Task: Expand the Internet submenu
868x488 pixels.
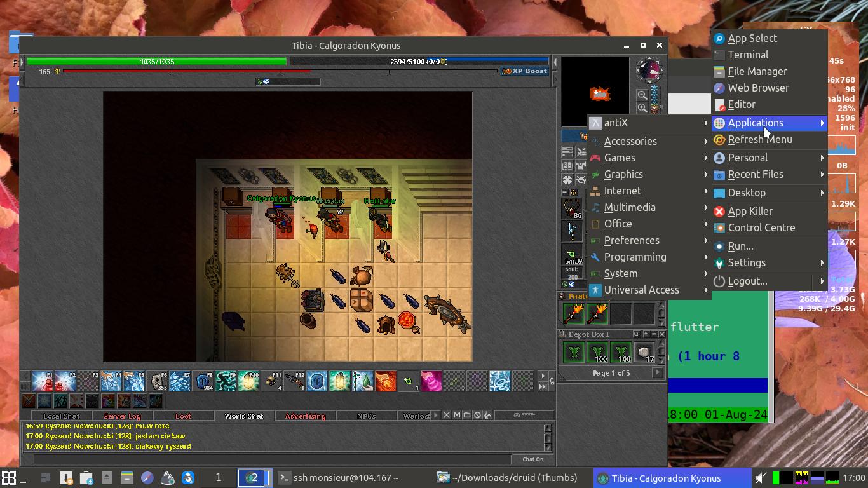Action: pyautogui.click(x=649, y=191)
